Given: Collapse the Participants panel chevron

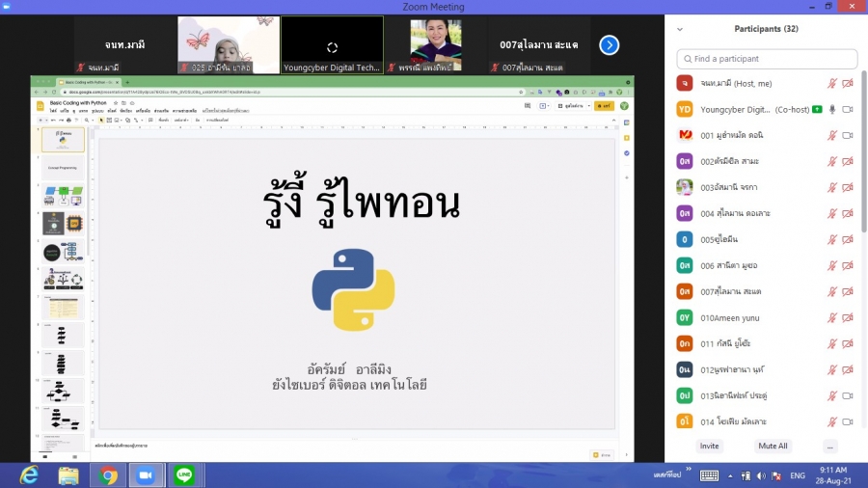Looking at the screenshot, I should (x=680, y=29).
